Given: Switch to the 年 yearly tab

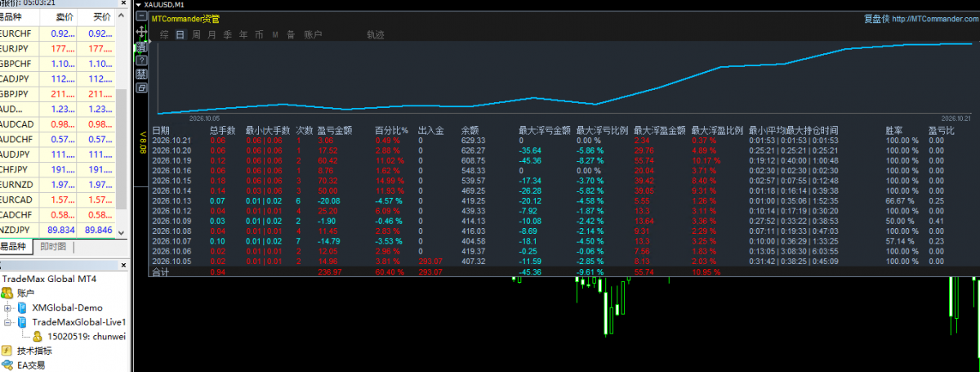Looking at the screenshot, I should click(x=243, y=34).
